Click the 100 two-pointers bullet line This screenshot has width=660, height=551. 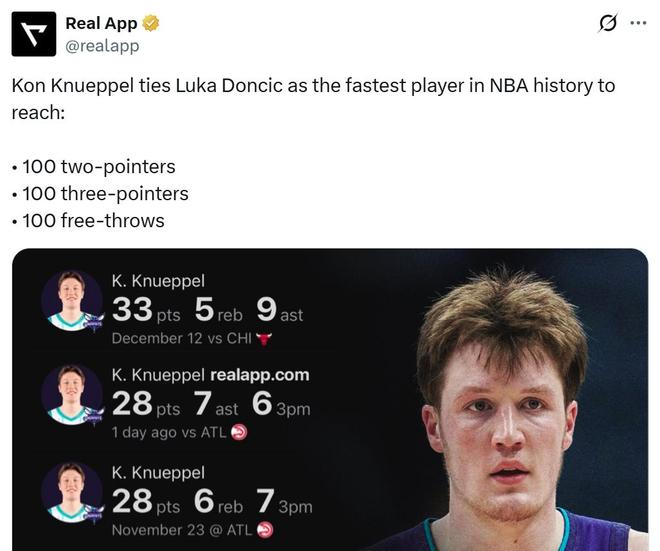(x=93, y=167)
